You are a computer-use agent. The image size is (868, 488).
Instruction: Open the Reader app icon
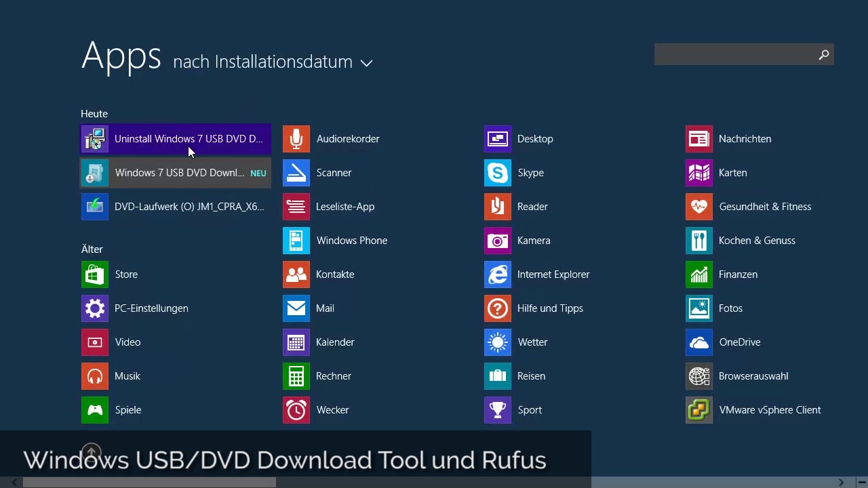pos(498,207)
